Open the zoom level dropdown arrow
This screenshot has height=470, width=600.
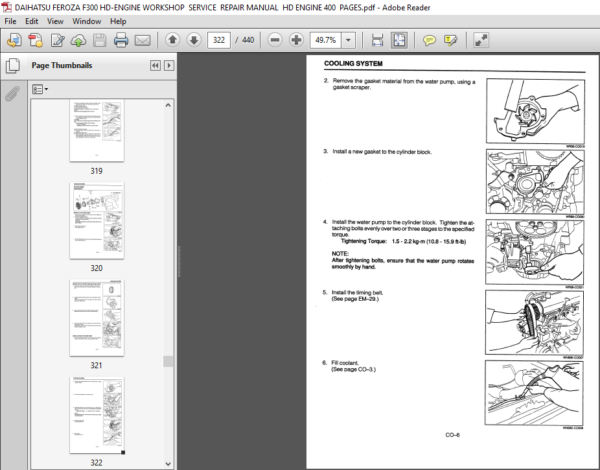point(348,40)
